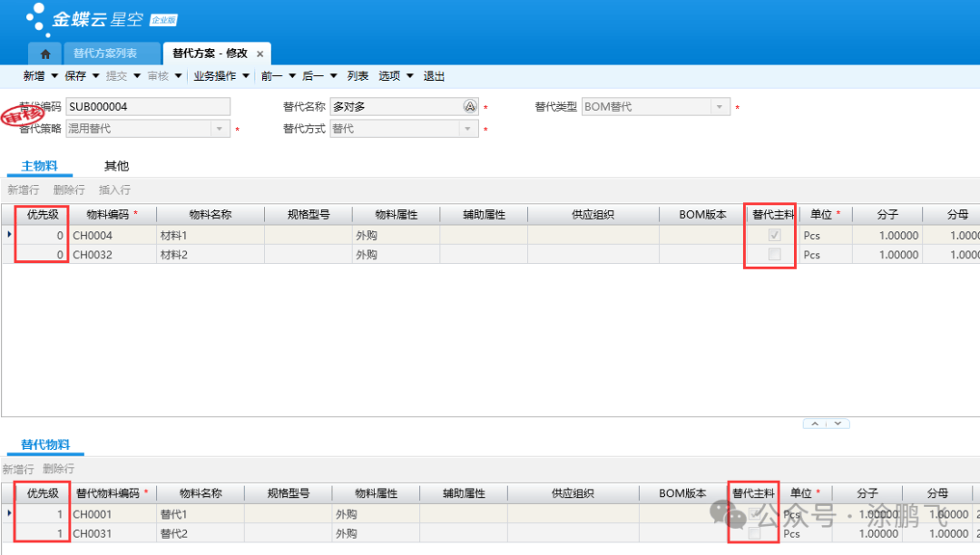Viewport: 980px width, 555px height.
Task: Open the 替代方式 dropdown
Action: pos(468,129)
